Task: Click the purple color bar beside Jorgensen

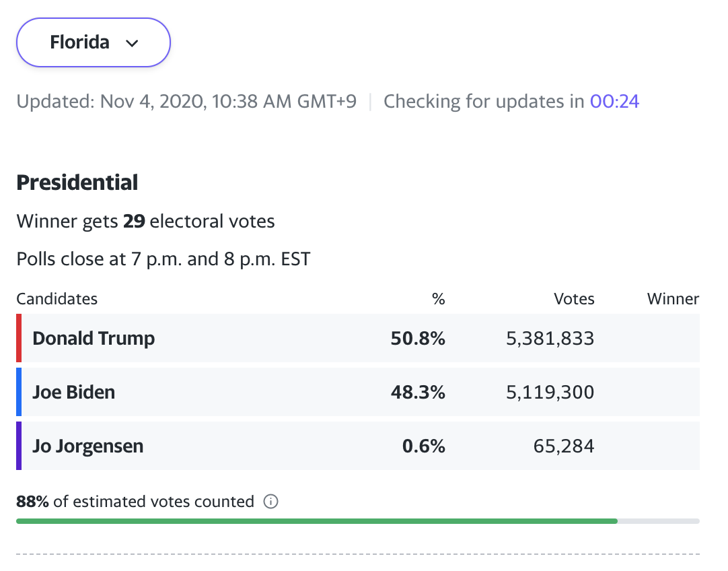Action: (19, 446)
